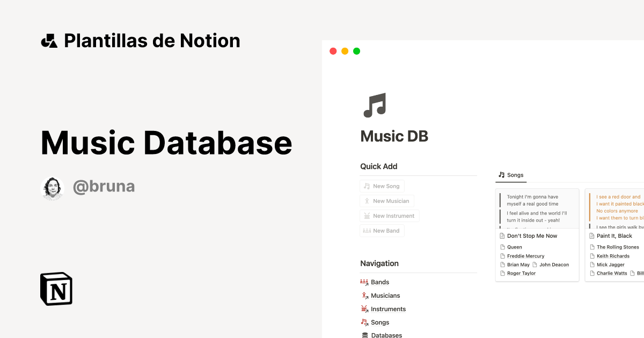Click the Notion logo at bottom left
644x338 pixels.
(56, 289)
